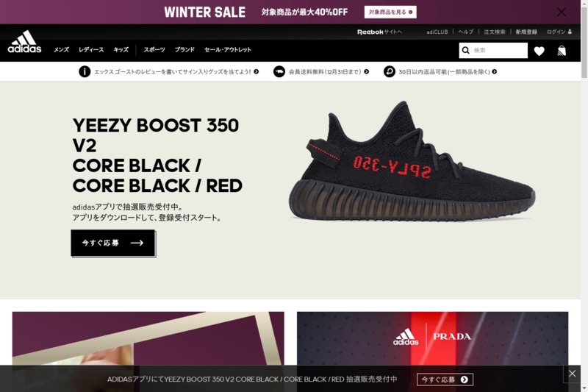Open the スポーツ navigation menu
This screenshot has height=392, width=588.
pos(154,49)
